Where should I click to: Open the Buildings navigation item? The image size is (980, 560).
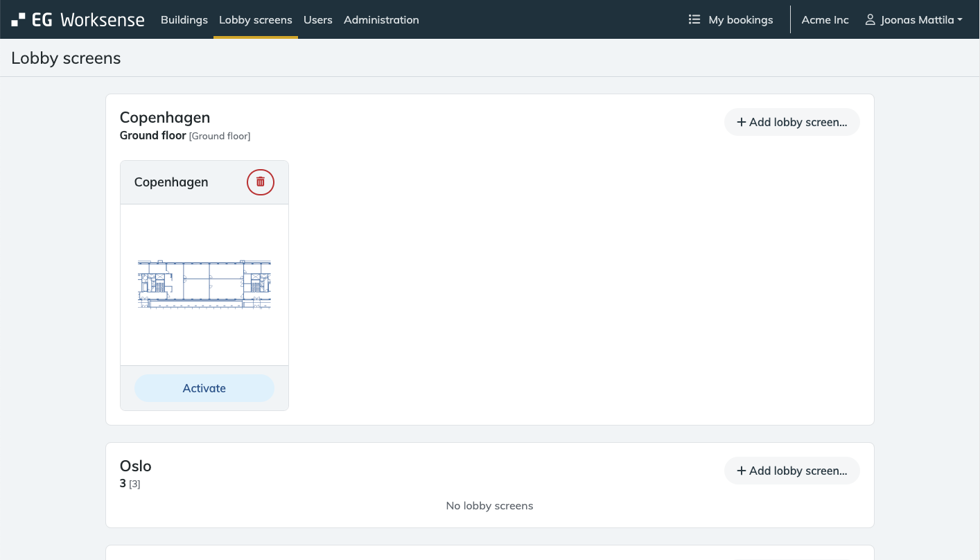pyautogui.click(x=184, y=20)
